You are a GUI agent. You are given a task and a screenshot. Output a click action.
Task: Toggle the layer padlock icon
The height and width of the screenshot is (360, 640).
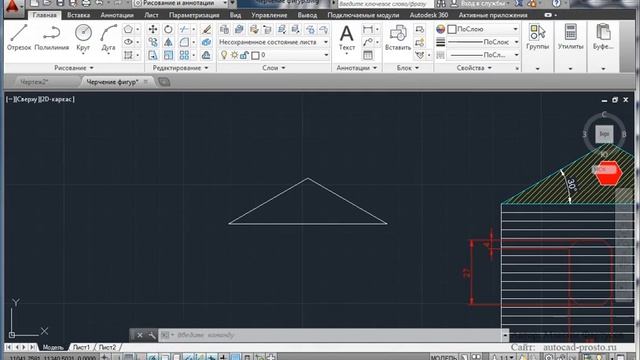click(244, 55)
